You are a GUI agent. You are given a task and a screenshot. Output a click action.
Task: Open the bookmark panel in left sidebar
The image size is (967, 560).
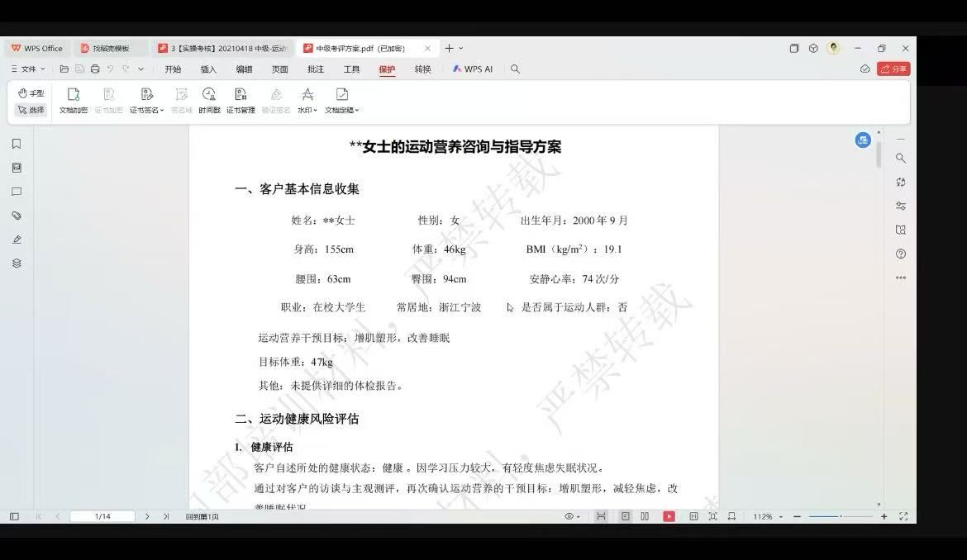17,144
